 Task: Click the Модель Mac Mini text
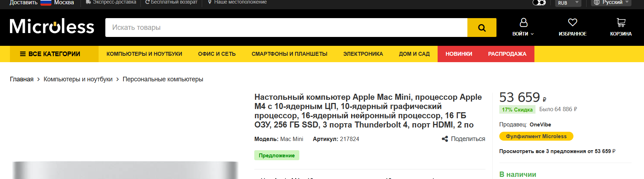click(x=279, y=139)
